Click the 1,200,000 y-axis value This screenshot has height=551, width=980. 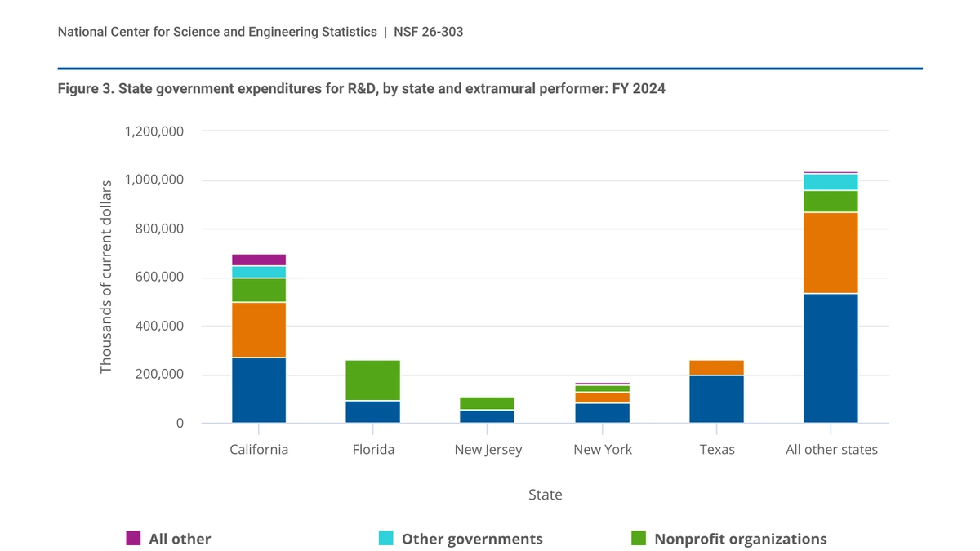coord(154,131)
